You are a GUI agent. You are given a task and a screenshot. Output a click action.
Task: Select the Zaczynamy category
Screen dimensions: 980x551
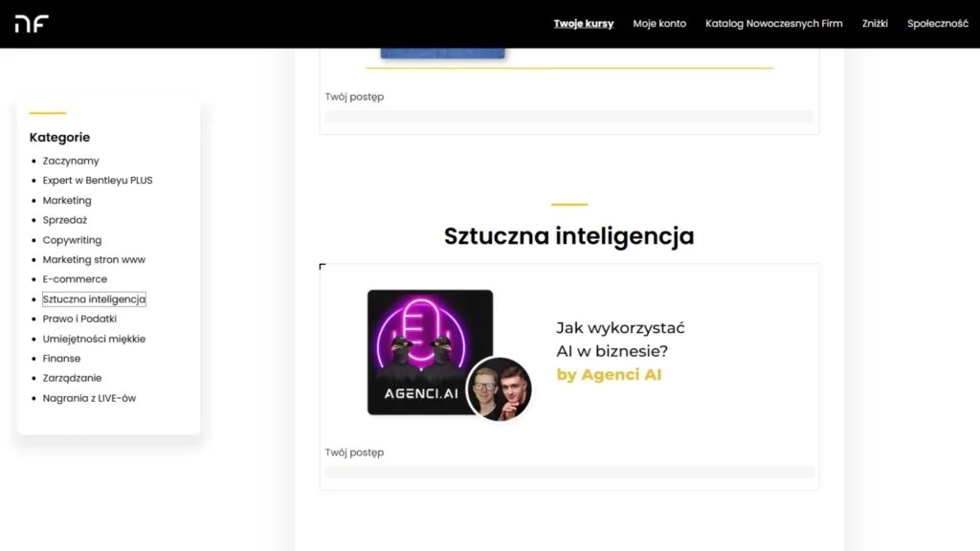71,161
